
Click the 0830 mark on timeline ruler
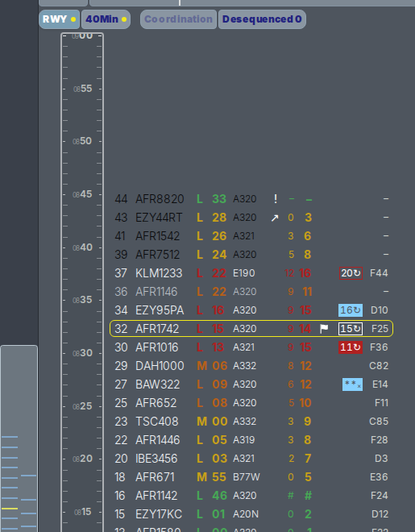click(x=82, y=353)
